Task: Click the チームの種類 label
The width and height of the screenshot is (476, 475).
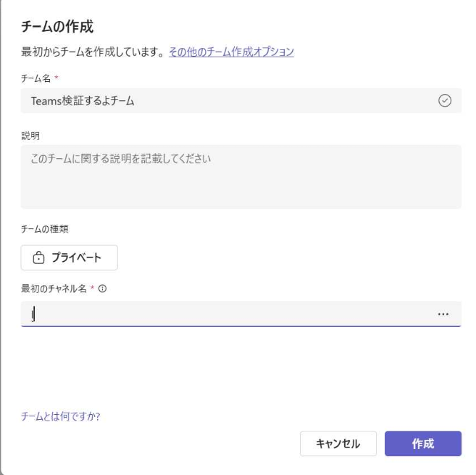Action: pyautogui.click(x=45, y=229)
